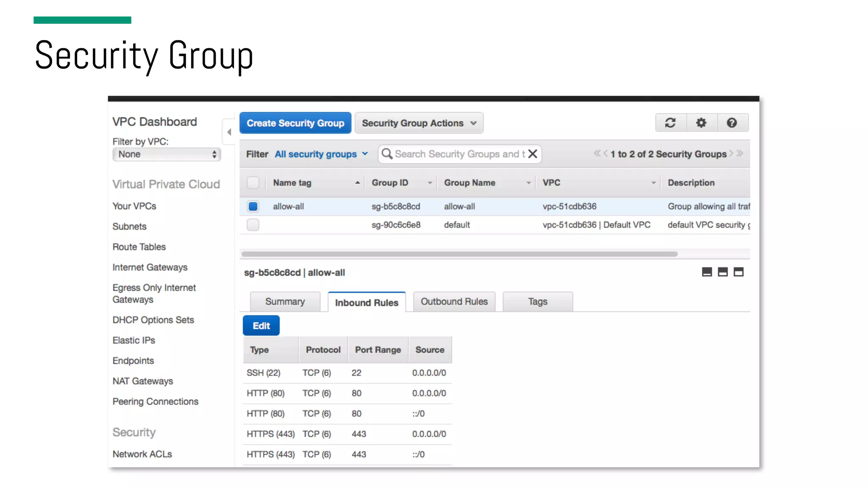
Task: Click the Create Security Group button
Action: click(x=295, y=123)
